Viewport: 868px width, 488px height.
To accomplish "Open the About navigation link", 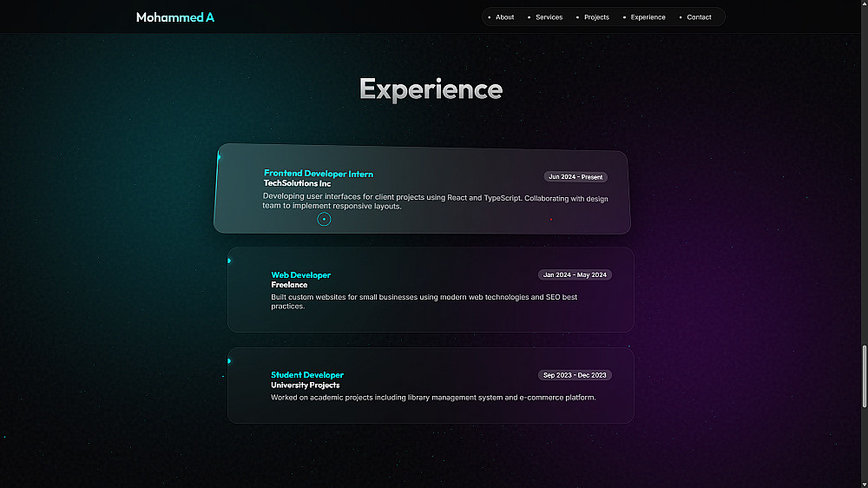I will click(504, 17).
